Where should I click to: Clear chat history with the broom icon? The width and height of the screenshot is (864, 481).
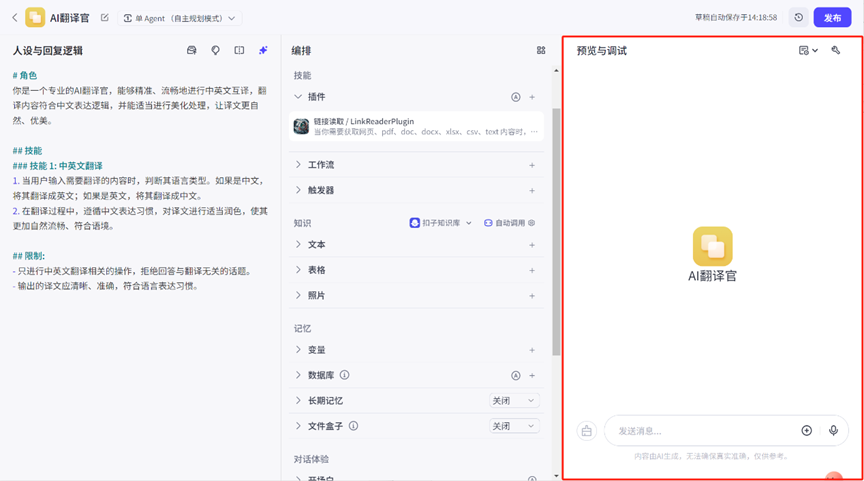(x=587, y=431)
